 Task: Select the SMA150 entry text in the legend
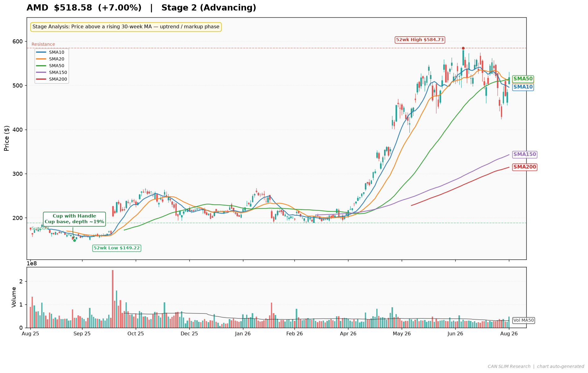pyautogui.click(x=58, y=73)
